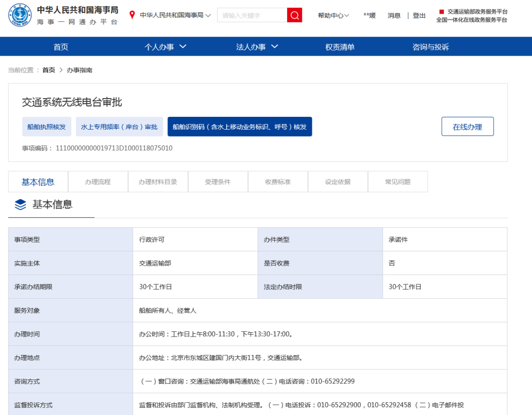Image resolution: width=532 pixels, height=415 pixels.
Task: Expand the 个人办事 navigation menu
Action: click(166, 47)
